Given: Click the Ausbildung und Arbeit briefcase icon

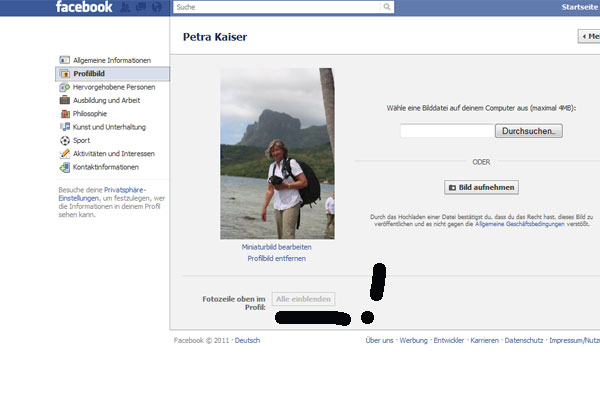Looking at the screenshot, I should [65, 100].
